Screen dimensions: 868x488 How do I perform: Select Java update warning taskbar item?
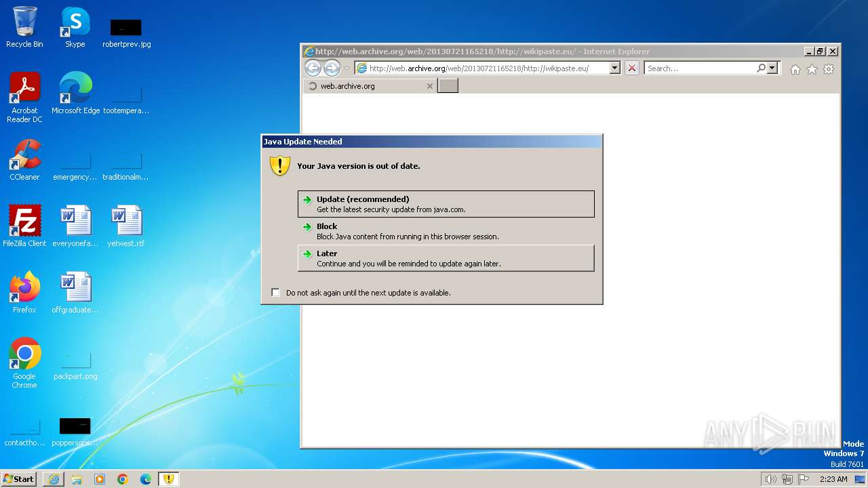(169, 479)
